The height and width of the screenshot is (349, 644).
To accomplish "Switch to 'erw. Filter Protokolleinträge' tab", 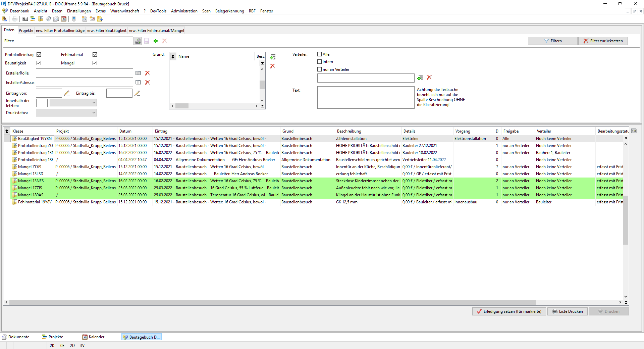I will [60, 31].
